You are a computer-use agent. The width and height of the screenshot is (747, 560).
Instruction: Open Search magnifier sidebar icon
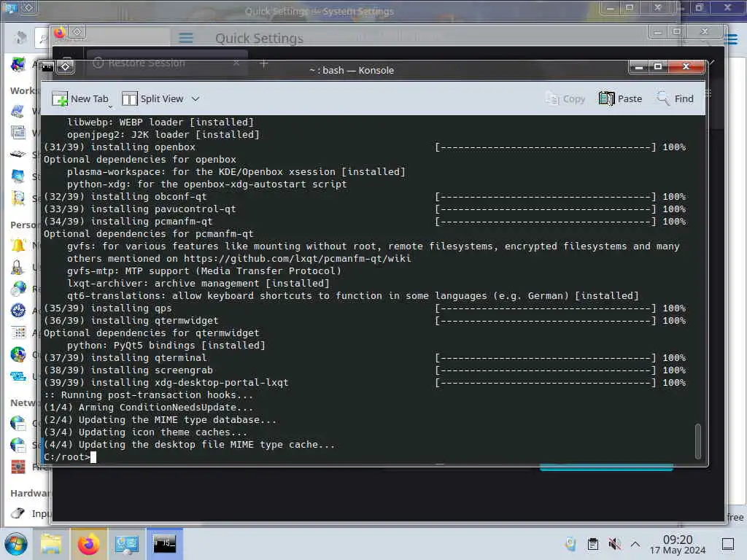[18, 198]
